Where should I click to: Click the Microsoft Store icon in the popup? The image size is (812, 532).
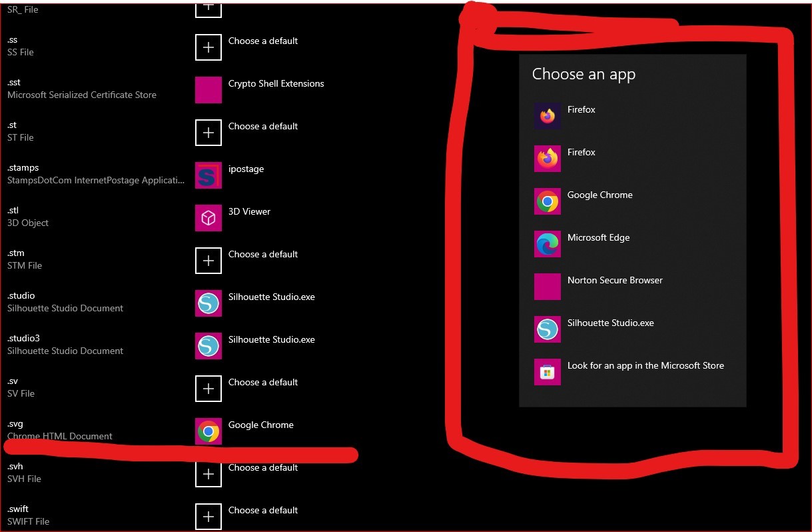pos(547,372)
